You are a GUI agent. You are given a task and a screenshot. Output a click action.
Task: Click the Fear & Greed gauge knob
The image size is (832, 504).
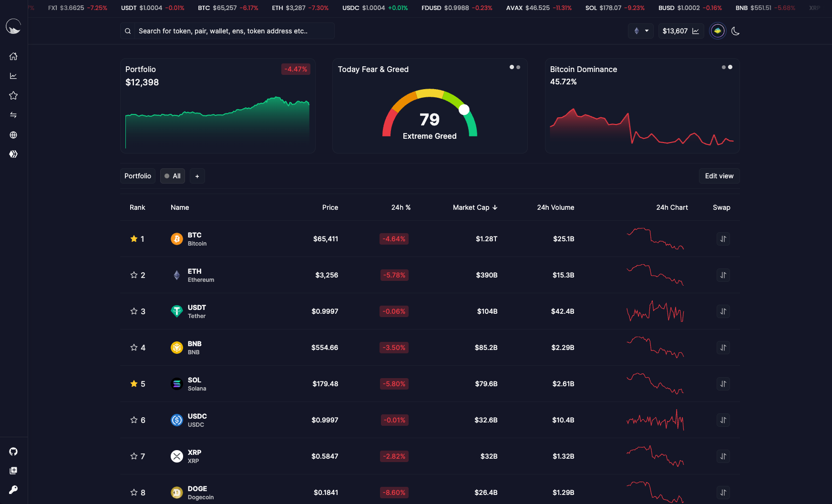pyautogui.click(x=464, y=110)
